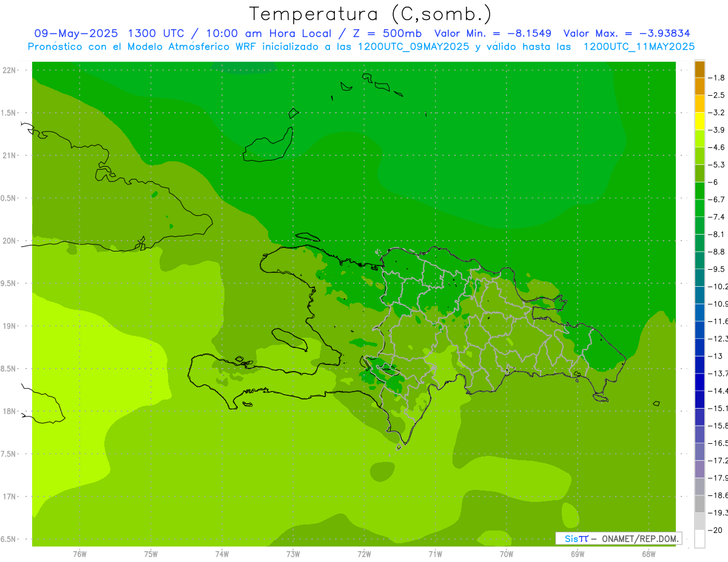Screen dimensions: 728x562
Task: Click the yellow colorbar segment between -3.2 and -3.9
Action: tap(699, 121)
